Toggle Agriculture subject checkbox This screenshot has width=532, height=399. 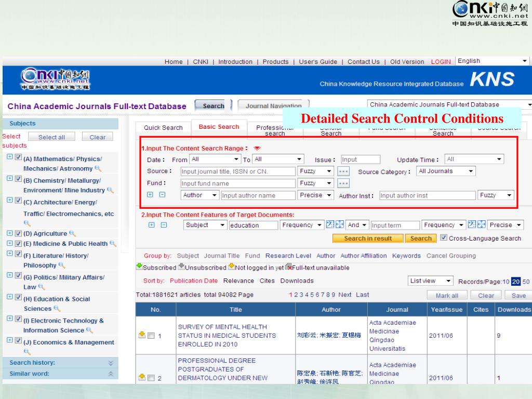(x=18, y=233)
